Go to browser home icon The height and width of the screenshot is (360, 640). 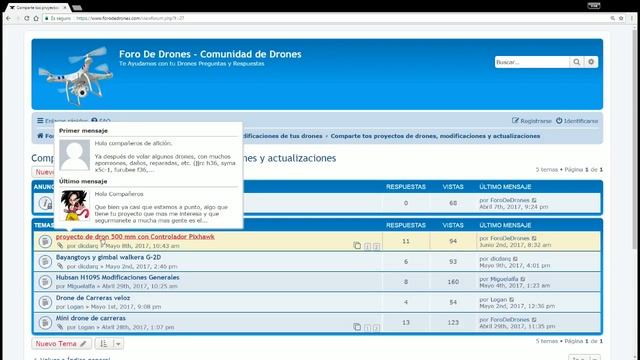coord(36,18)
